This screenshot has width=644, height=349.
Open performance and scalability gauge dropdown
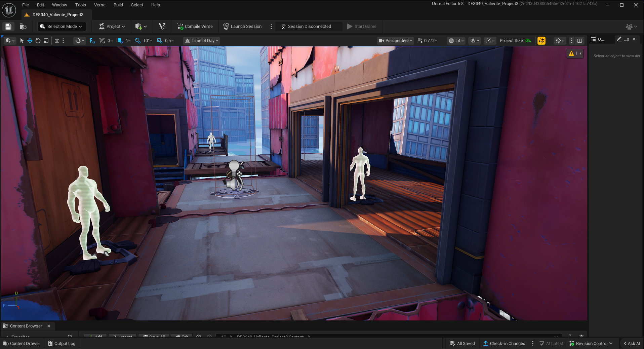point(490,41)
